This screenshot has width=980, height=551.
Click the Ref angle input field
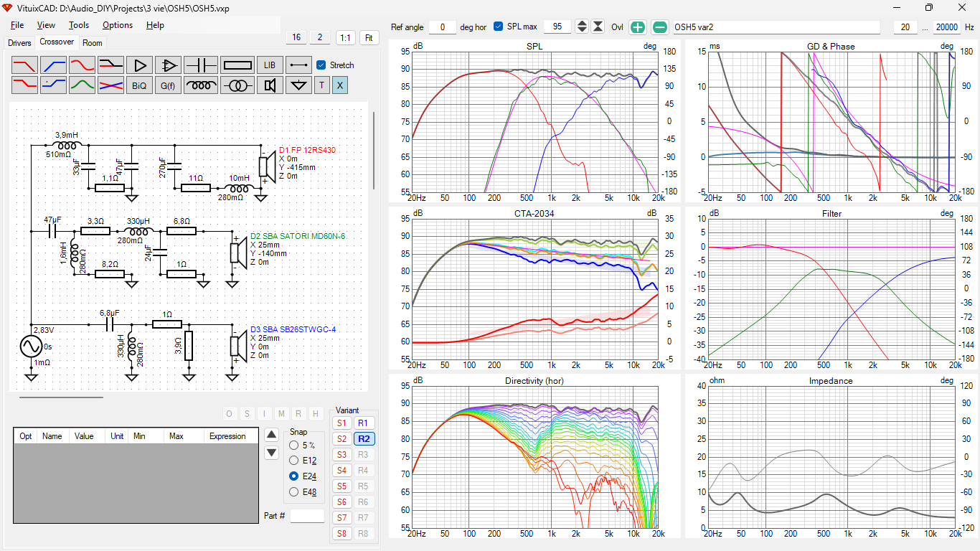(x=443, y=27)
